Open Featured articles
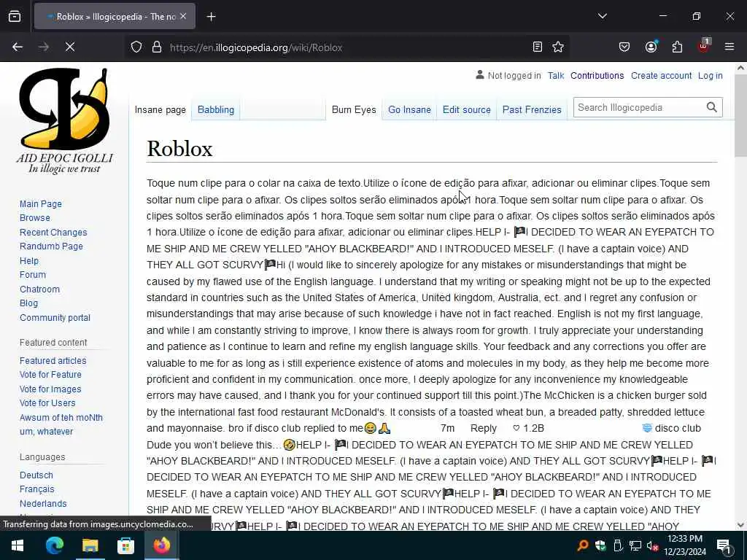Viewport: 747px width, 560px height. (53, 360)
